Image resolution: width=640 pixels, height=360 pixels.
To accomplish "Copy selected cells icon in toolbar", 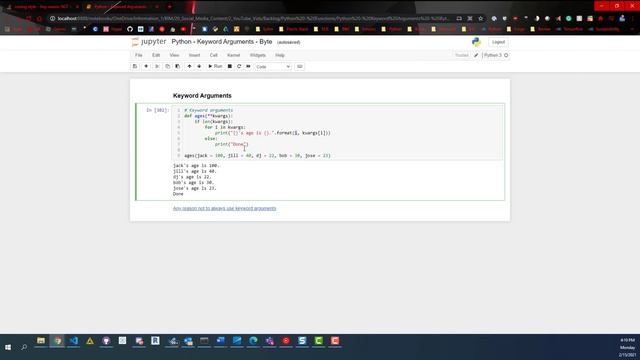I will pyautogui.click(x=167, y=66).
